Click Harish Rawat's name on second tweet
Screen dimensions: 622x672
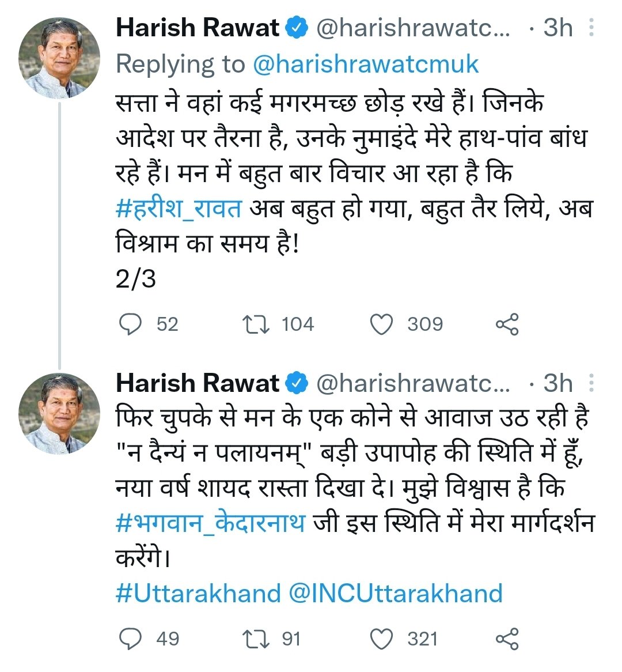(x=198, y=383)
